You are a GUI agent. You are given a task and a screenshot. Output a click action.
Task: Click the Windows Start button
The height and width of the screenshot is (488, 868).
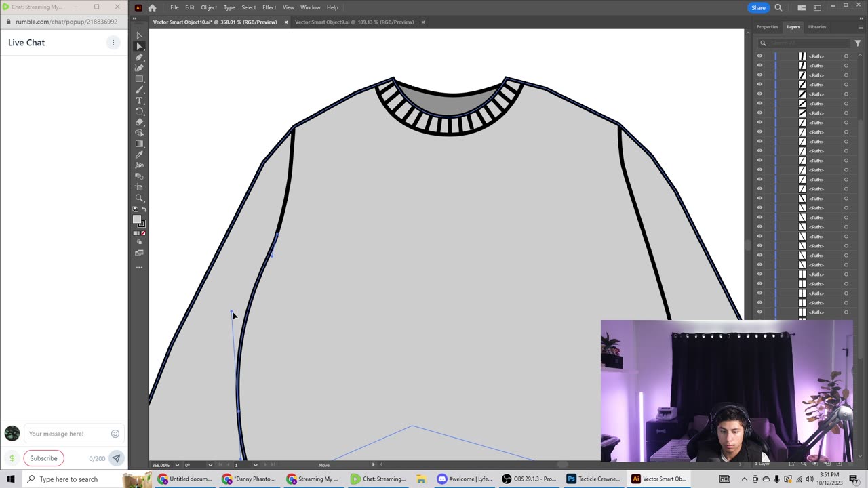(11, 479)
